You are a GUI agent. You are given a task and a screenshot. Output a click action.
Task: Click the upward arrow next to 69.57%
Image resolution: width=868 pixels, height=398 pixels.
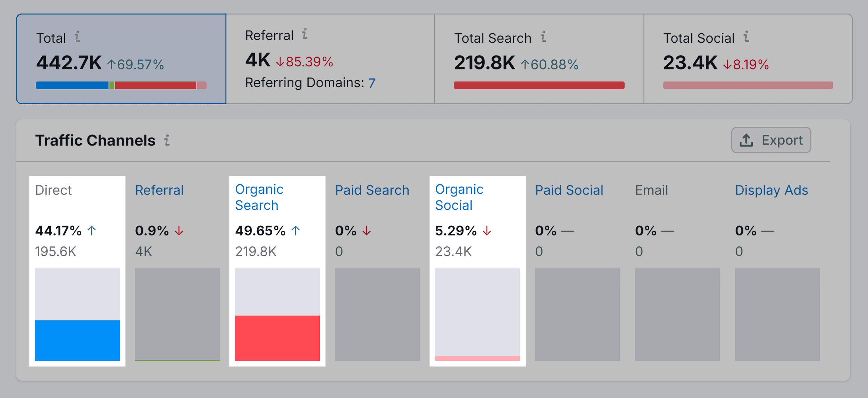(x=112, y=64)
